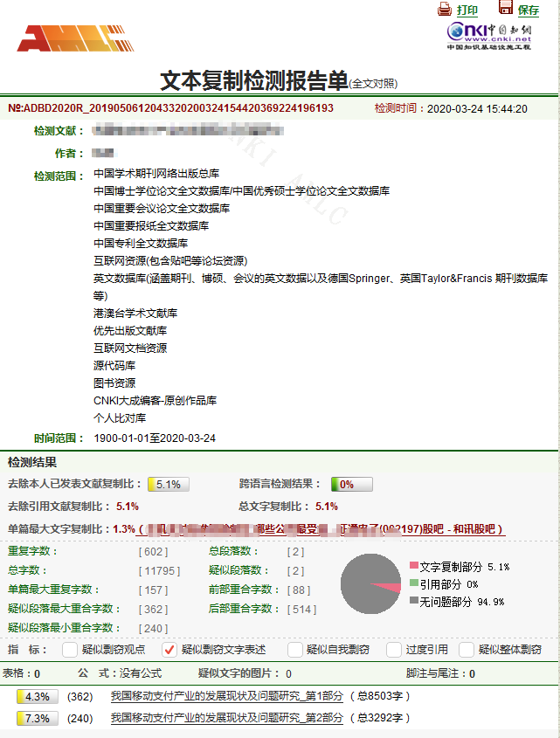Click the 疑似段落最小重合字数 value [240]

(x=153, y=629)
